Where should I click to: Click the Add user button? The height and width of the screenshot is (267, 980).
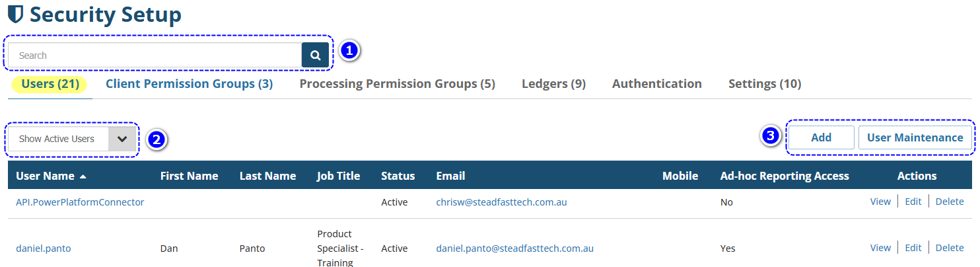coord(821,137)
